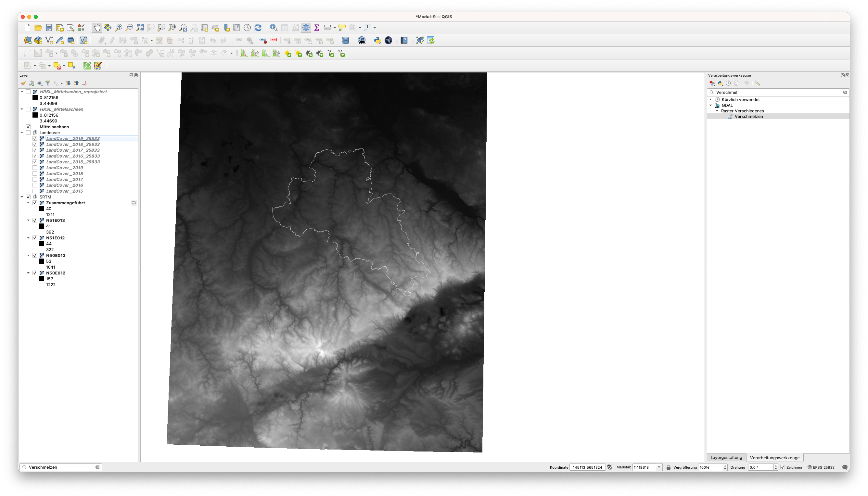
Task: Open the measure tool dropdown arrow
Action: click(335, 28)
